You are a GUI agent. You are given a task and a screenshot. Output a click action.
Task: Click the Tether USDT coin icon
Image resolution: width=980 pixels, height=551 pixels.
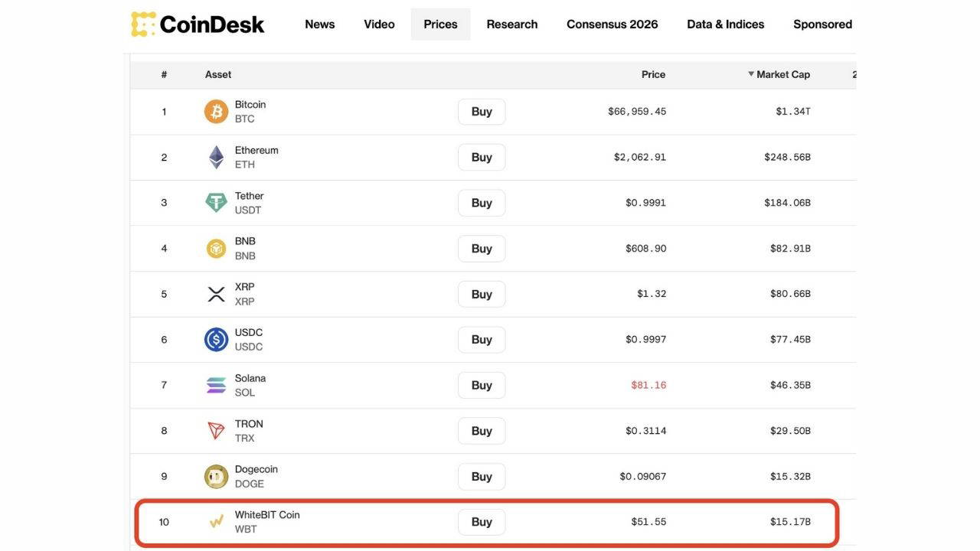tap(215, 201)
